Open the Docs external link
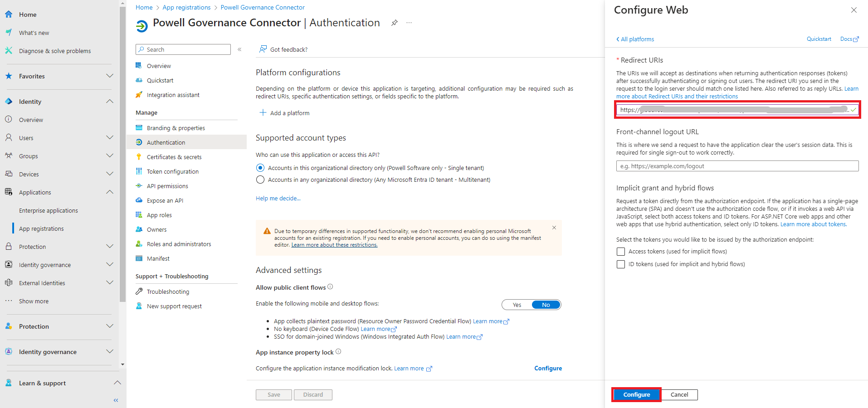The height and width of the screenshot is (408, 868). click(x=849, y=39)
